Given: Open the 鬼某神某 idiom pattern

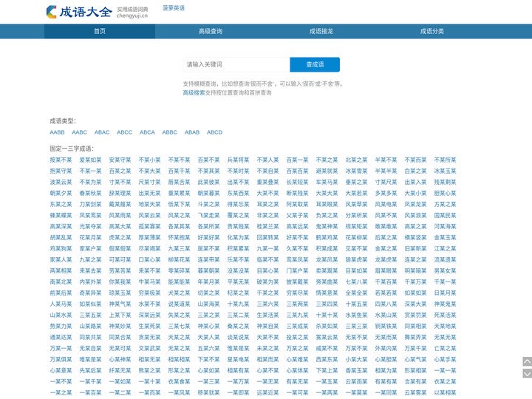Looking at the screenshot, I should 327,226.
